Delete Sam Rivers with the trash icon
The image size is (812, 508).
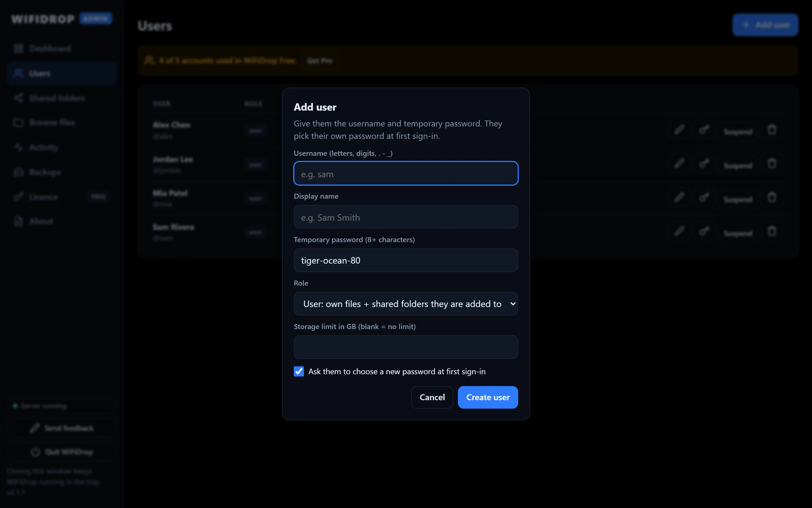point(772,231)
